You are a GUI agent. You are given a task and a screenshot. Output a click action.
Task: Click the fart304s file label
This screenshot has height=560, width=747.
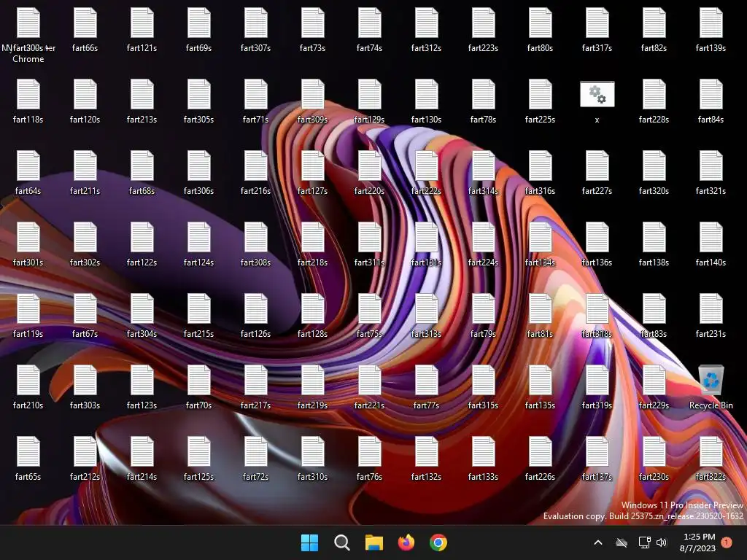point(142,334)
